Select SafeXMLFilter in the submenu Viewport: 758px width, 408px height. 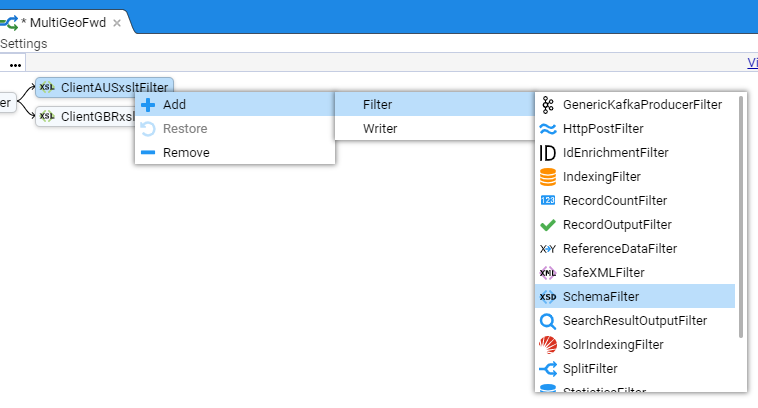(603, 273)
